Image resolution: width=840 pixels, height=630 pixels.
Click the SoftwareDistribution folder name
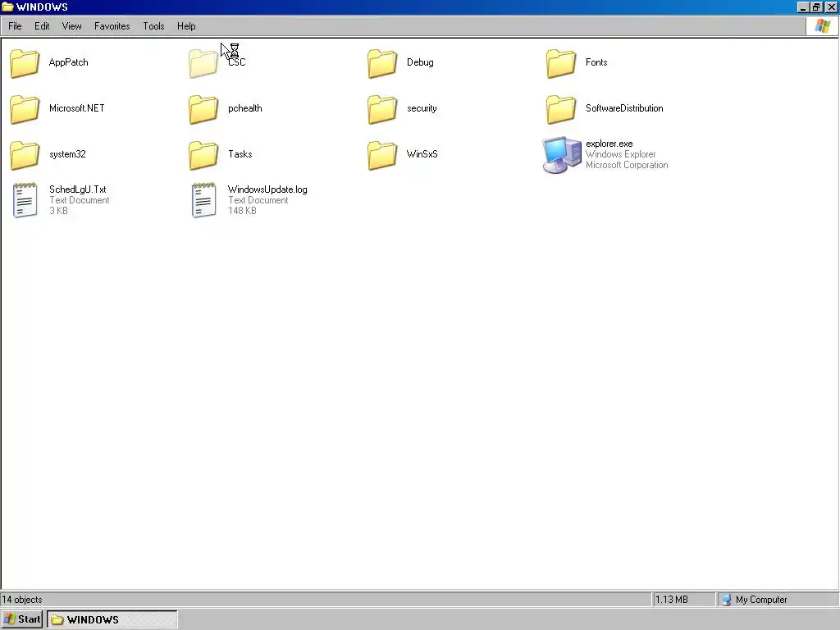click(x=624, y=108)
